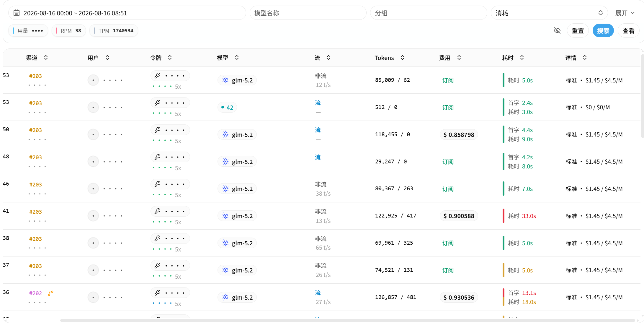Click the user avatar in the 122,925 row
Viewport: 644px width, 328px height.
click(x=93, y=216)
